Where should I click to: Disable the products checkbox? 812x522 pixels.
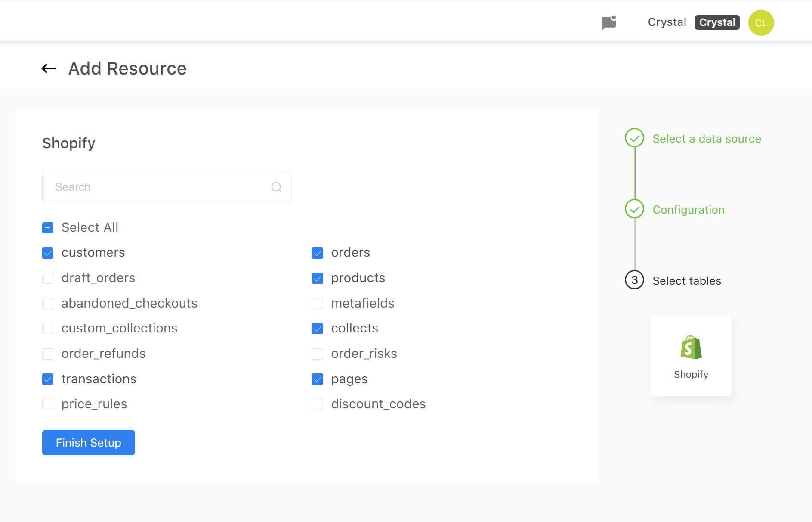[x=317, y=278]
